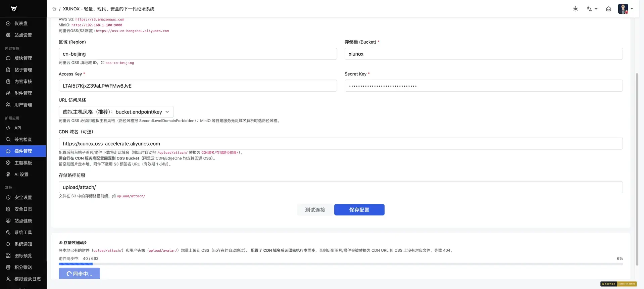Open the user avatar menu
This screenshot has width=644, height=289.
tap(625, 9)
